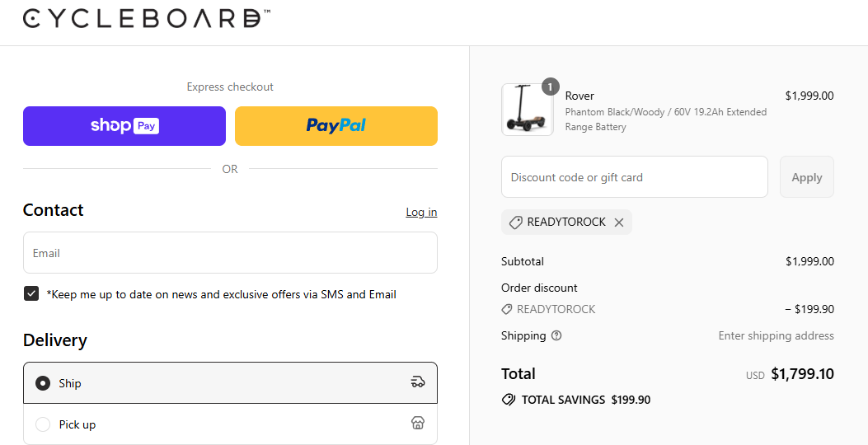The height and width of the screenshot is (445, 868).
Task: Click the delivery truck icon on the Ship row
Action: pyautogui.click(x=418, y=382)
